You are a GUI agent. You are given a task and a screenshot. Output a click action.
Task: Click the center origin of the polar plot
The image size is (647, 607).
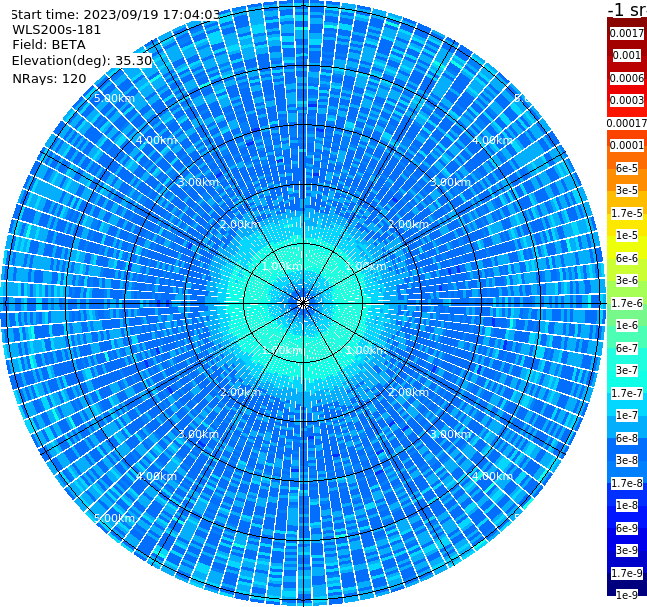pyautogui.click(x=303, y=303)
